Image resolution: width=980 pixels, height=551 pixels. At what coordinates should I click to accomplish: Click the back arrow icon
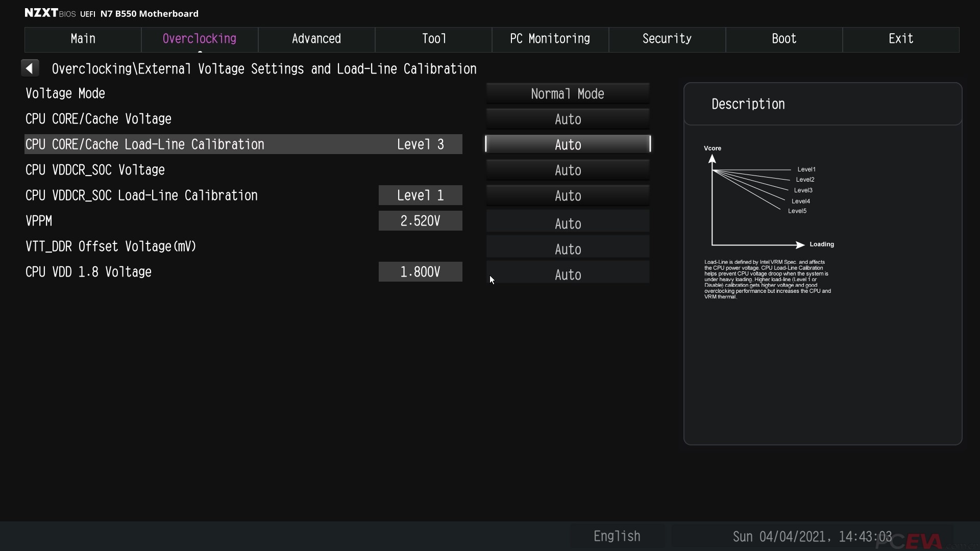30,68
